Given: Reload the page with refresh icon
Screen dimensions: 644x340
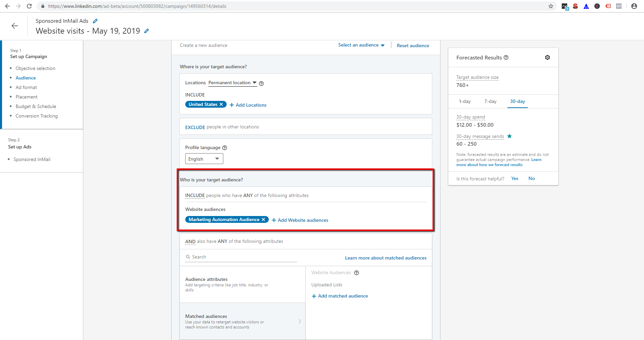Looking at the screenshot, I should (x=29, y=6).
